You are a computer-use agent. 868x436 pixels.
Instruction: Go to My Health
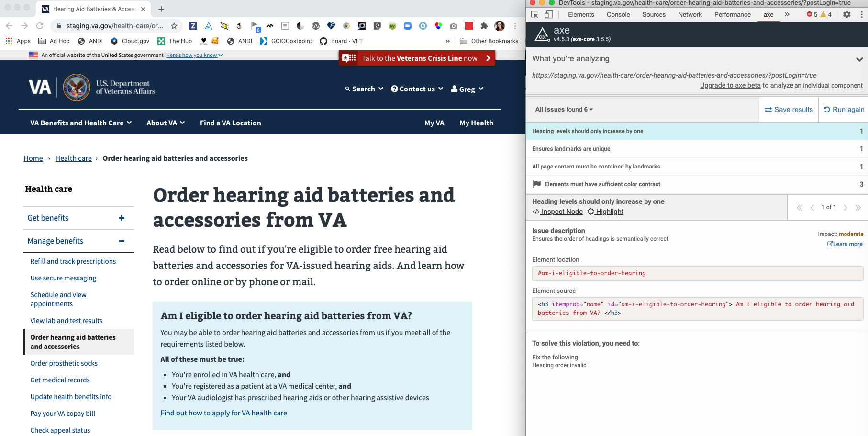[x=477, y=123]
